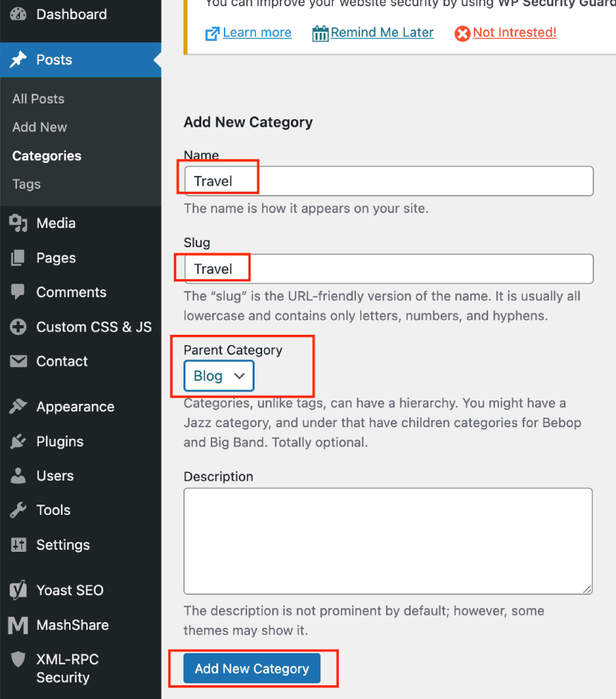Viewport: 616px width, 699px height.
Task: Click inside the Description text area
Action: coord(388,541)
